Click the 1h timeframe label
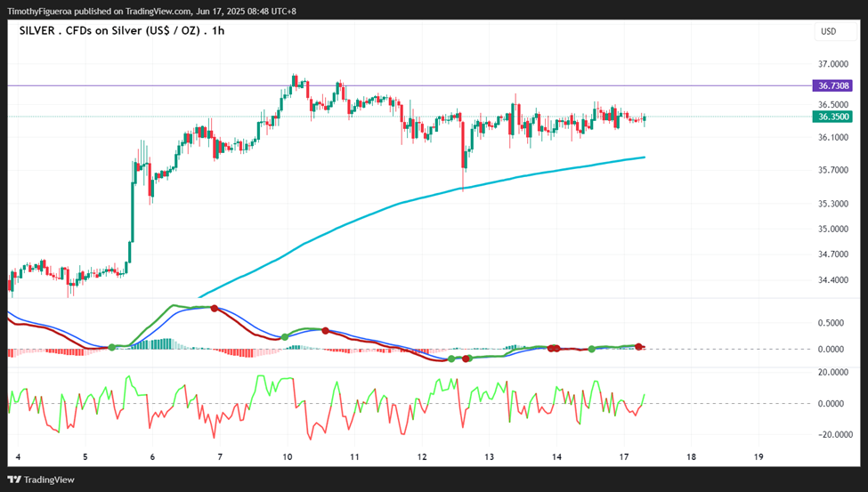This screenshot has width=868, height=492. [218, 31]
